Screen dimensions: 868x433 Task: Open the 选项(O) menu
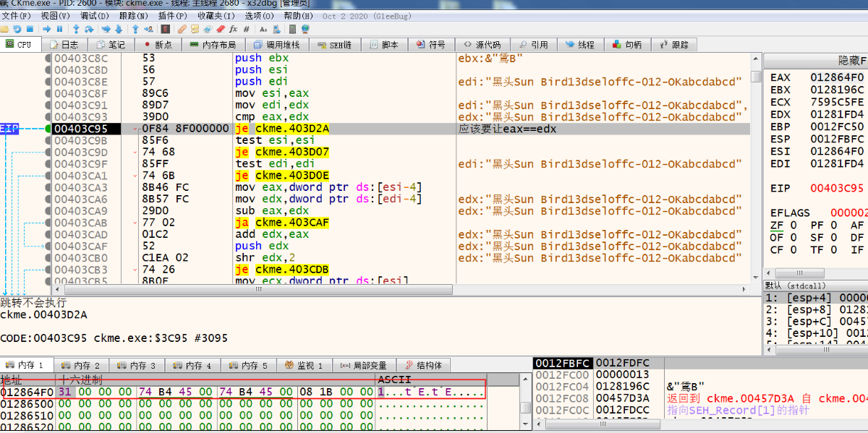260,16
